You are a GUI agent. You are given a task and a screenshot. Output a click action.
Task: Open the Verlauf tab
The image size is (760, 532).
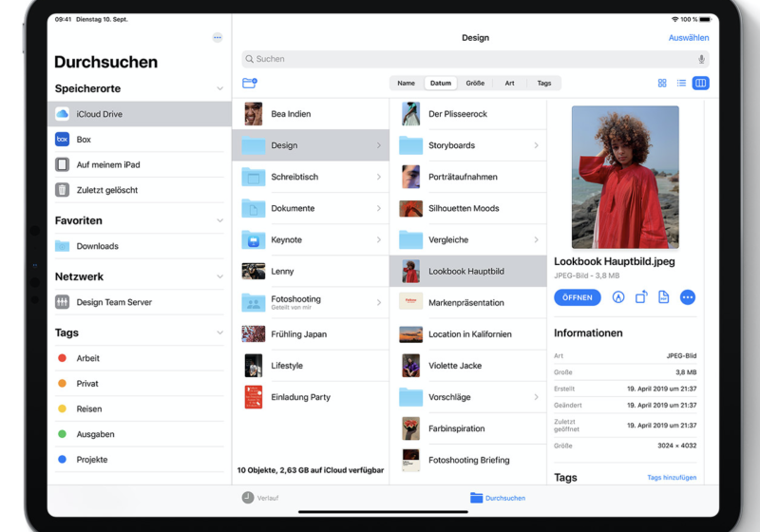coord(259,498)
